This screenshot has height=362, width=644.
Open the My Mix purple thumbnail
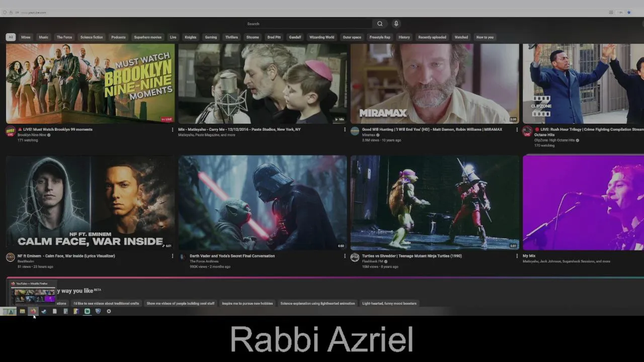583,203
